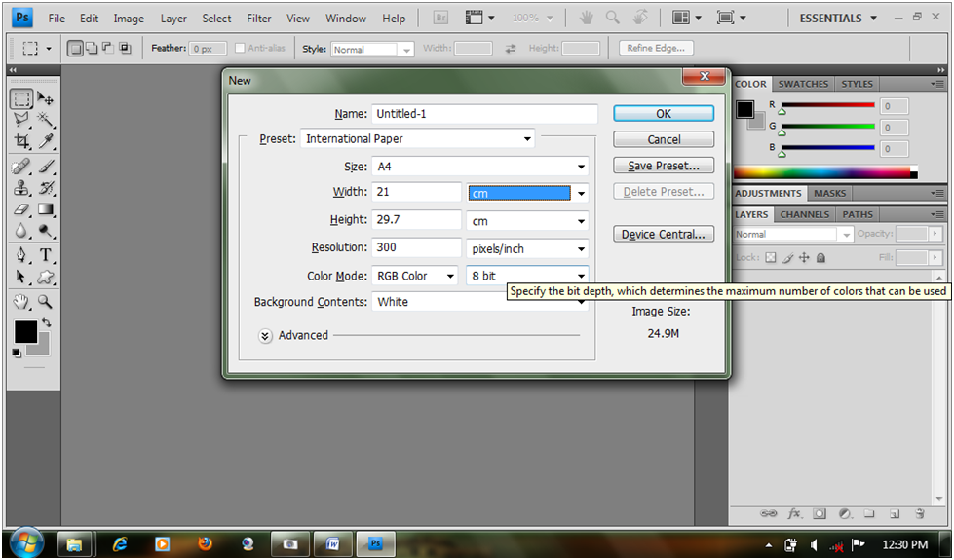Screen dimensions: 954x560
Task: Choose Subtract from selection mode
Action: (108, 48)
